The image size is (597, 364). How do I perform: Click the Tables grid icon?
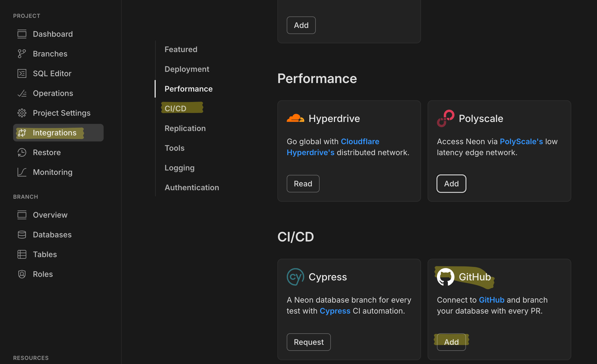coord(22,254)
